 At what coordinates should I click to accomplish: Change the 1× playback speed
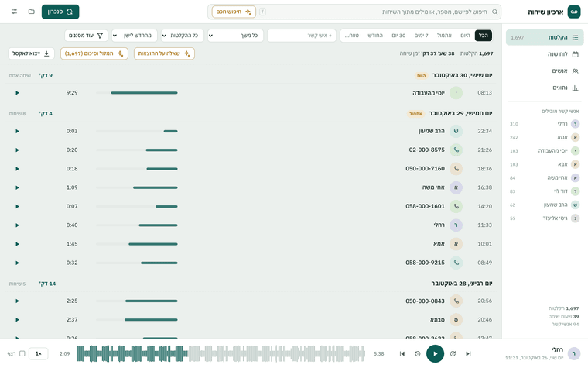(38, 353)
